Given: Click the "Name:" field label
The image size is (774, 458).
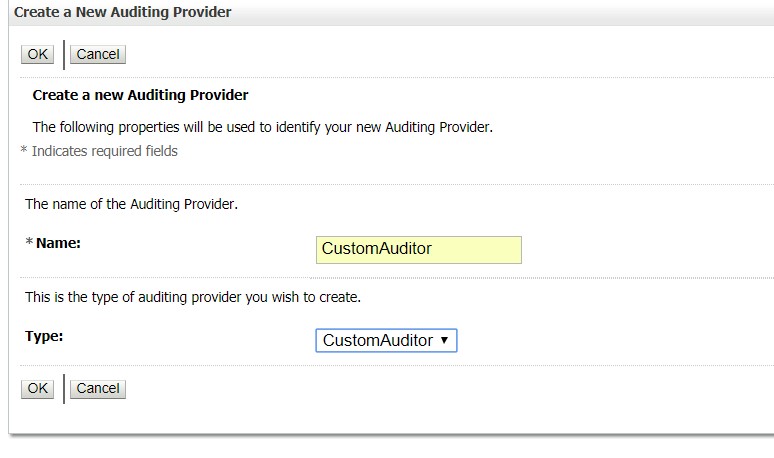Looking at the screenshot, I should [x=58, y=243].
